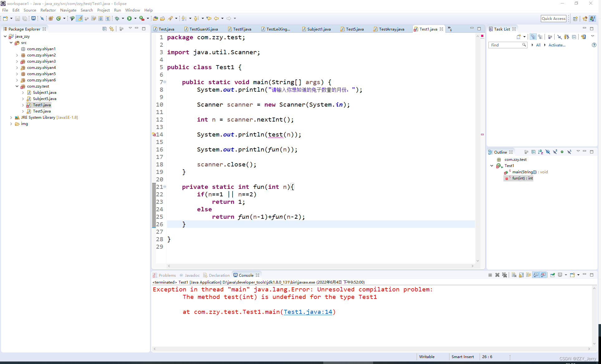The image size is (601, 364).
Task: Toggle Link with Editor in Package Explorer
Action: point(112,29)
